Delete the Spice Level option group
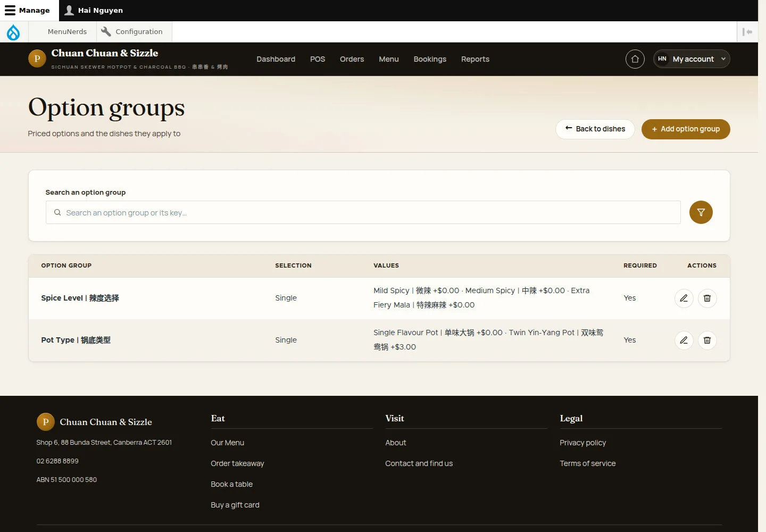Viewport: 766px width, 532px height. (707, 298)
